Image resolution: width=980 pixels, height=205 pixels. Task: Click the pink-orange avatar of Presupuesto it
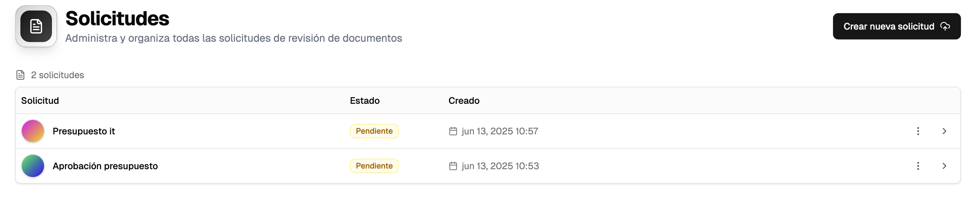click(x=33, y=131)
